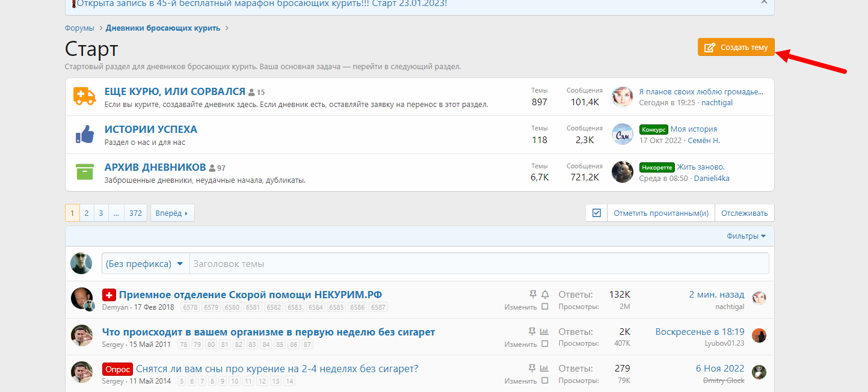
Task: Click the green Никоретте prefix label
Action: (x=657, y=167)
